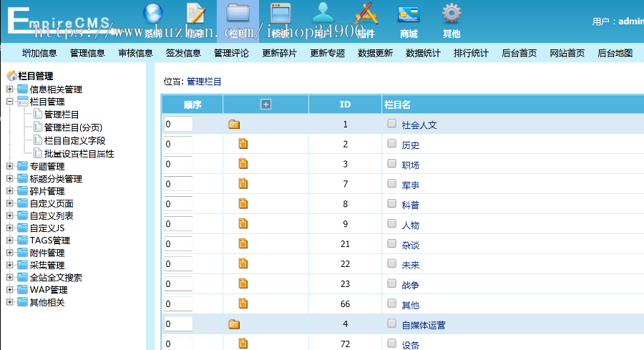Click the blue folder icon beside 采集管理
Screen dimensions: 644x350
point(23,265)
